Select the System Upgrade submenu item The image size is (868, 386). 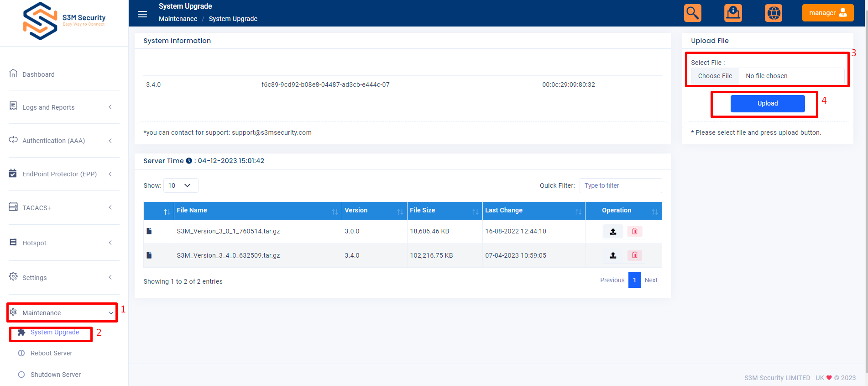point(55,332)
